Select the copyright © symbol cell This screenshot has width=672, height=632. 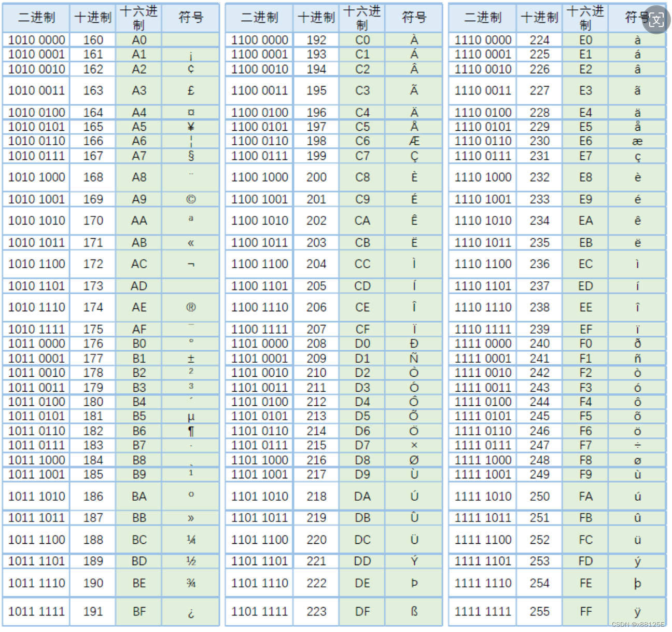click(191, 199)
